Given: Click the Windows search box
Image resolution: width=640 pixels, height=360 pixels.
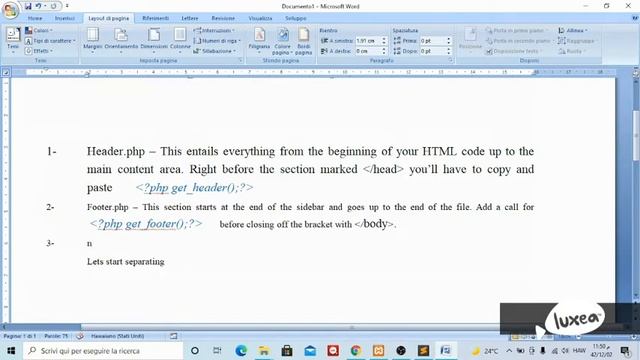Looking at the screenshot, I should [x=103, y=351].
